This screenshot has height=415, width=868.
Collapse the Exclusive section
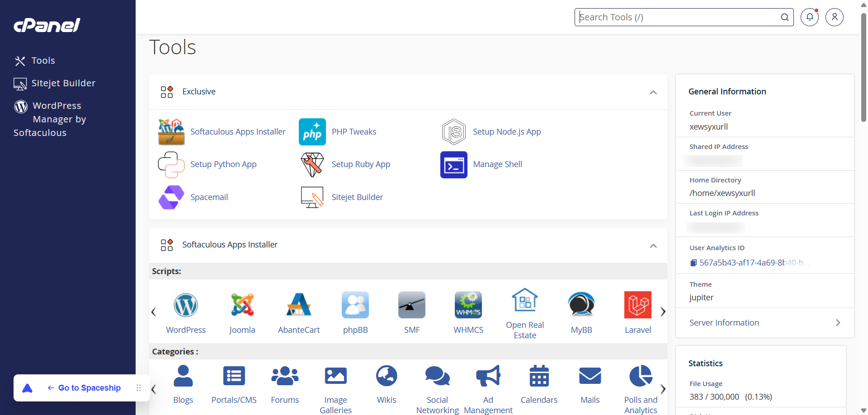click(653, 92)
